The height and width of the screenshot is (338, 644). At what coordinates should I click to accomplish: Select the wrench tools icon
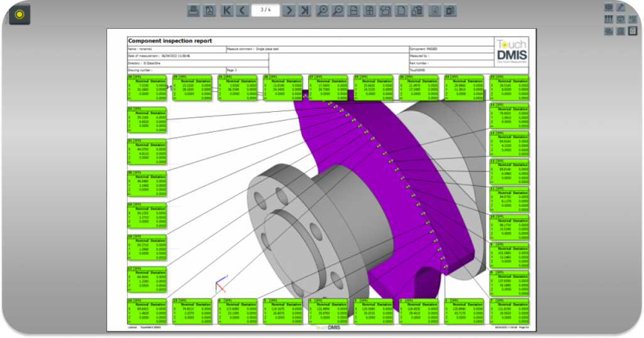point(621,8)
